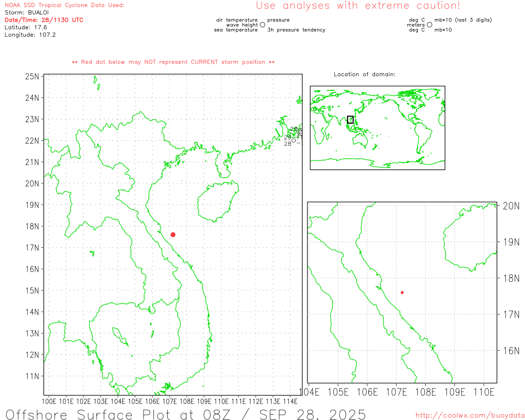Click the legend circle beside "meters"
The height and width of the screenshot is (420, 525).
[429, 25]
